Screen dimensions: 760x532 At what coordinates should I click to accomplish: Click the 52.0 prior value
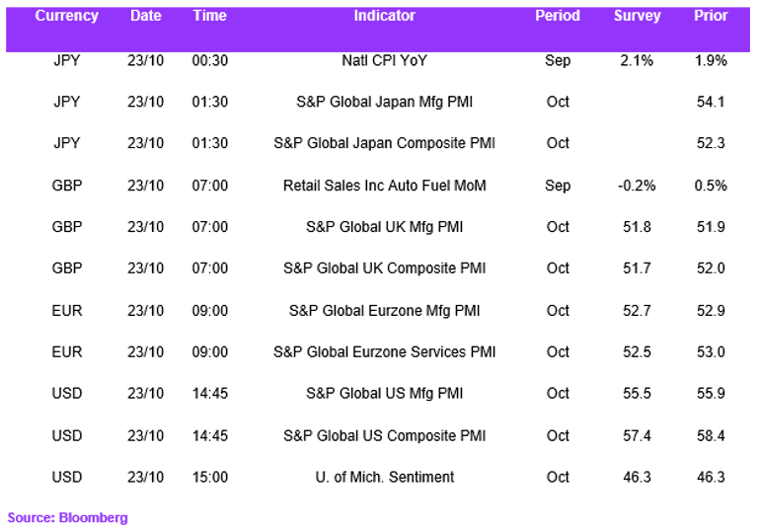tap(711, 268)
